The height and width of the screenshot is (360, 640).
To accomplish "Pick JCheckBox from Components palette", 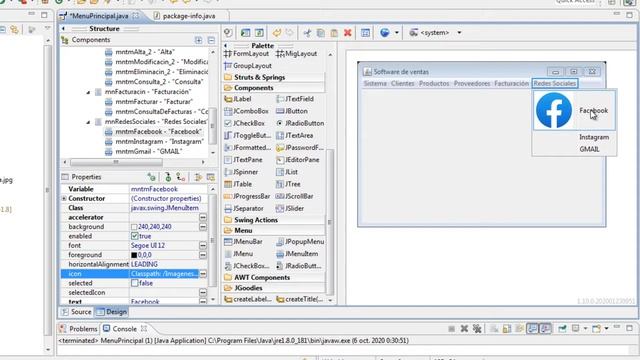I will pyautogui.click(x=244, y=123).
